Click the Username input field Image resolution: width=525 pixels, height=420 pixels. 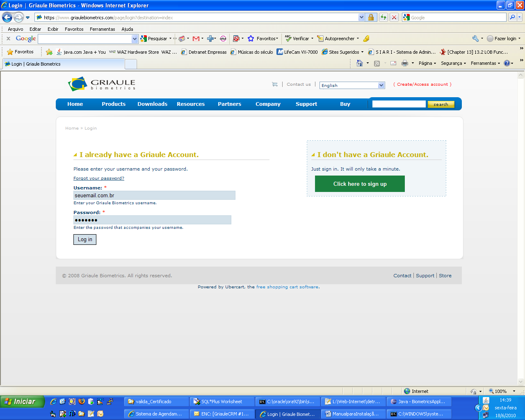click(154, 195)
